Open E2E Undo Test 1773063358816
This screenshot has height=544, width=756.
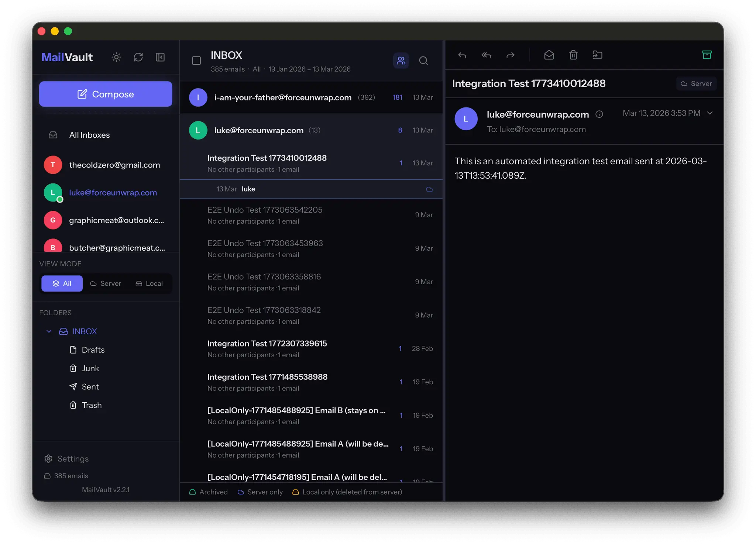click(x=311, y=282)
